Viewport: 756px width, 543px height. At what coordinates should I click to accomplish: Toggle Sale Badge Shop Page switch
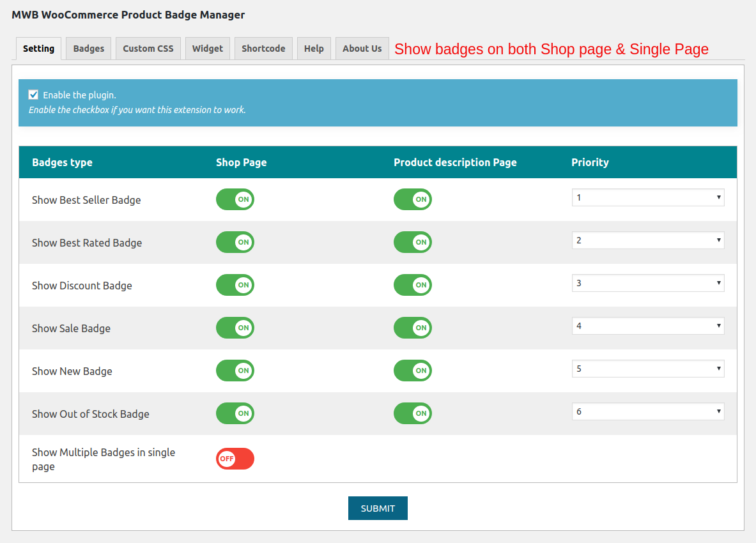(235, 328)
